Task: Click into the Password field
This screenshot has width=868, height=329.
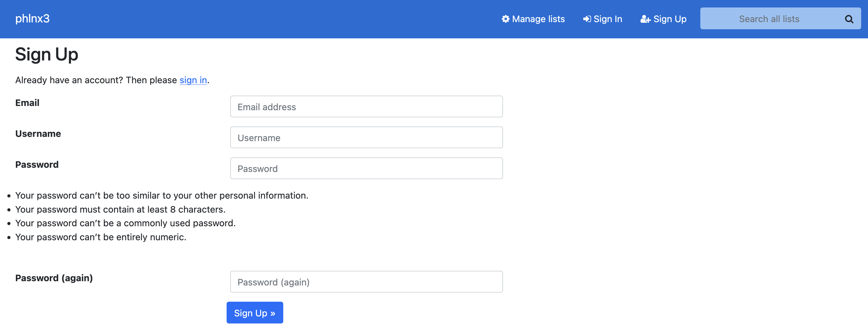Action: coord(366,168)
